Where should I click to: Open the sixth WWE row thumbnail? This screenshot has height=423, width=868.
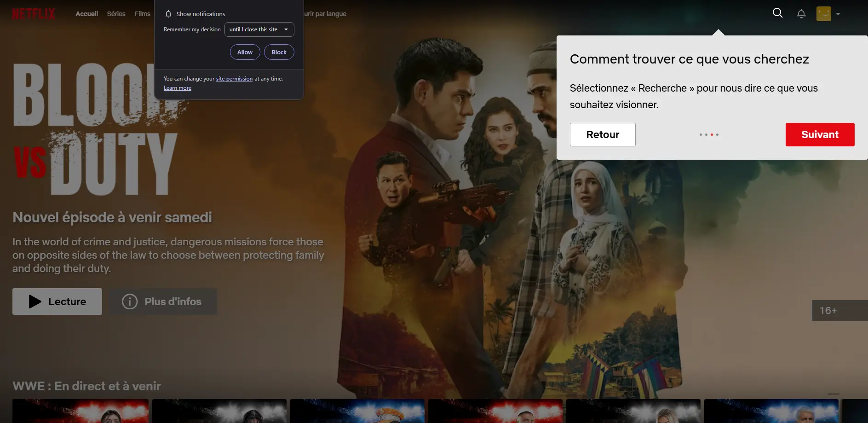pos(771,411)
